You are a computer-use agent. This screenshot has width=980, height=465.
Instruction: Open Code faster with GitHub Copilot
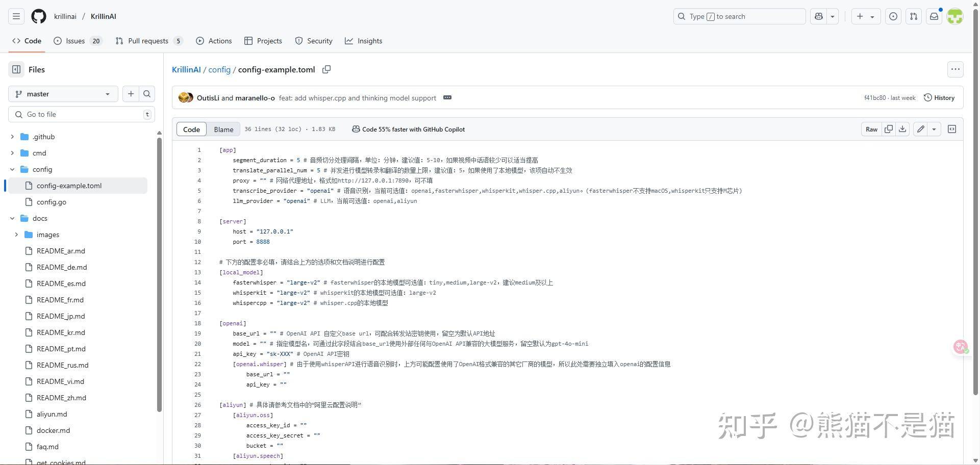point(409,130)
